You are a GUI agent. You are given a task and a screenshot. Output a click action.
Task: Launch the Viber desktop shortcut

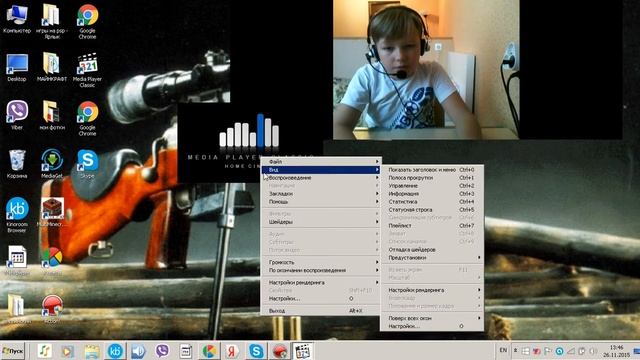point(17,116)
